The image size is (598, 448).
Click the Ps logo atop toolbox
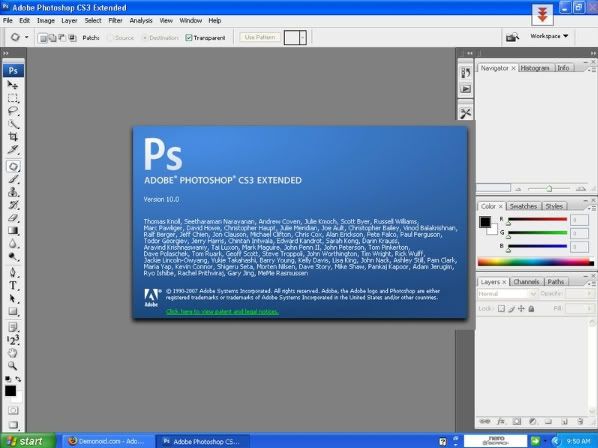(13, 71)
